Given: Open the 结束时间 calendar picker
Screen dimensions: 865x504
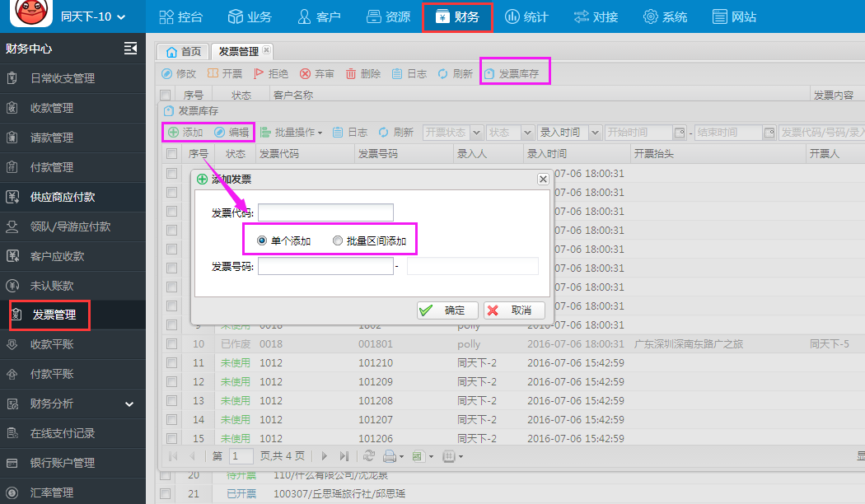Looking at the screenshot, I should pyautogui.click(x=769, y=133).
